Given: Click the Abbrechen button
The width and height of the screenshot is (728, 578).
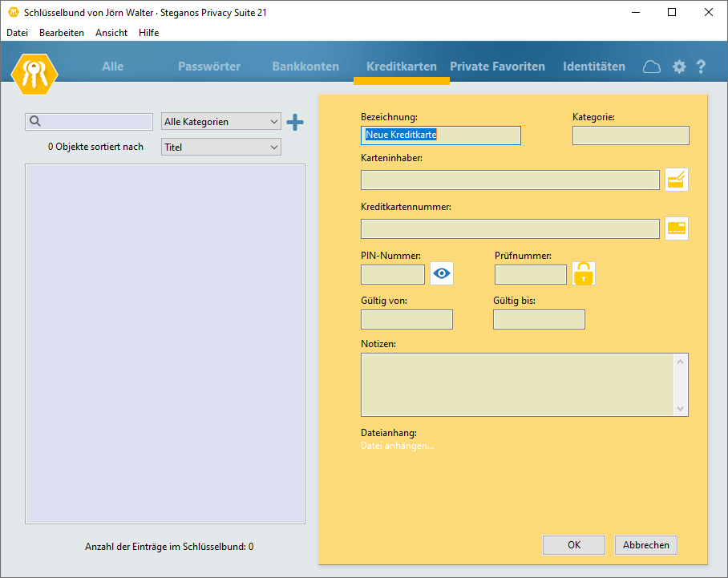Looking at the screenshot, I should pyautogui.click(x=646, y=545).
